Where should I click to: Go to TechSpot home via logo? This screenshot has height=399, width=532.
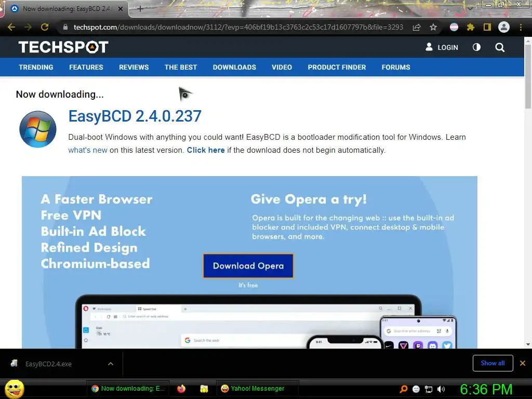(63, 47)
